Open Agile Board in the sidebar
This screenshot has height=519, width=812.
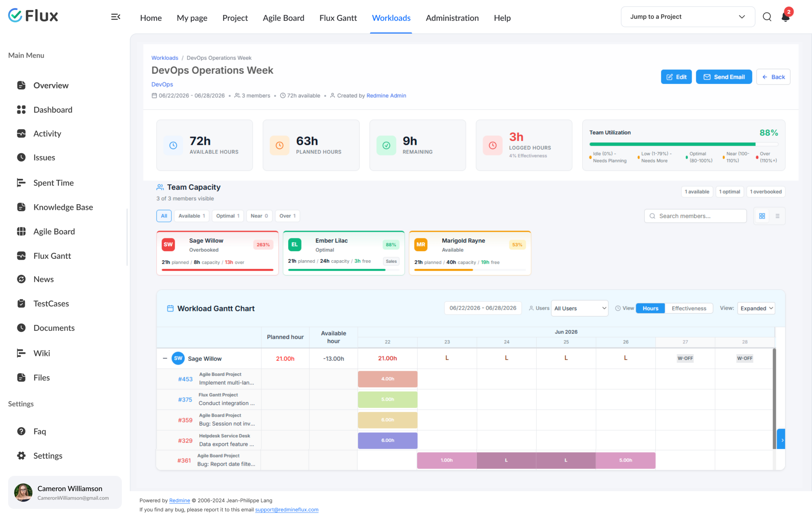(54, 231)
